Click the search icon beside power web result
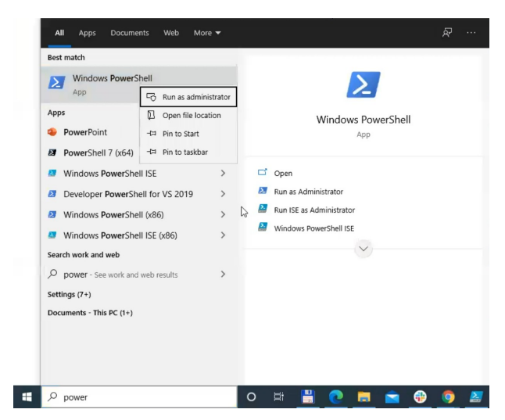 52,275
